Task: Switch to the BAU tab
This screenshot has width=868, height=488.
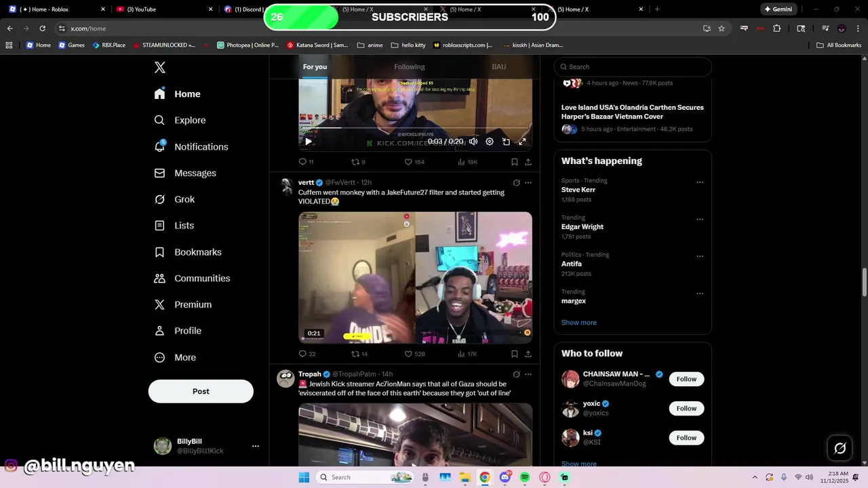Action: pyautogui.click(x=499, y=66)
